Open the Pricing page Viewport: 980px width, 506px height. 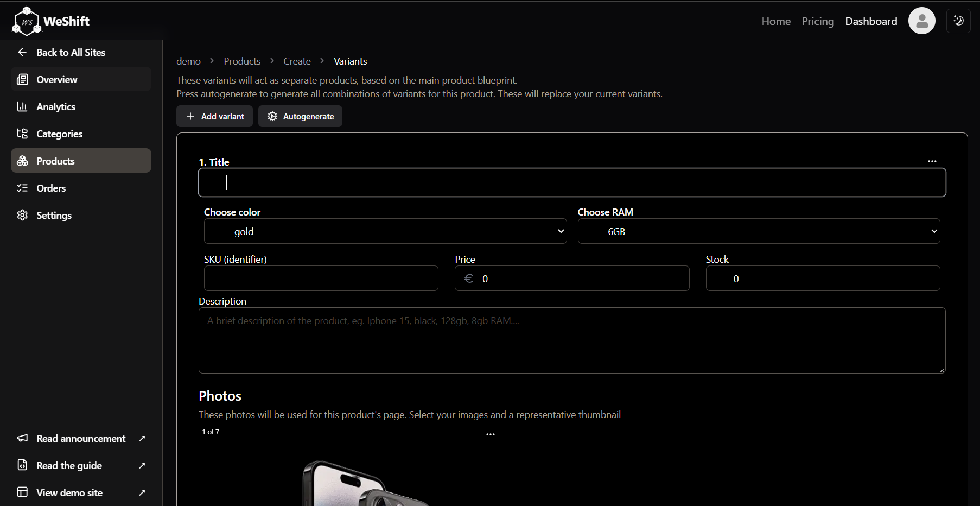click(817, 21)
